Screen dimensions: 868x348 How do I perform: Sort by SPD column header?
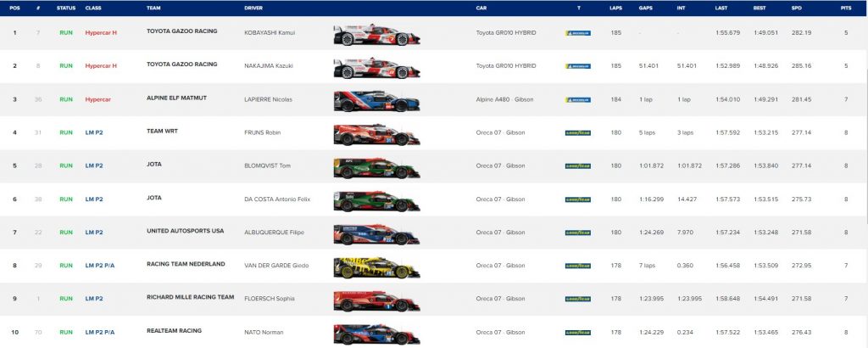tap(797, 8)
